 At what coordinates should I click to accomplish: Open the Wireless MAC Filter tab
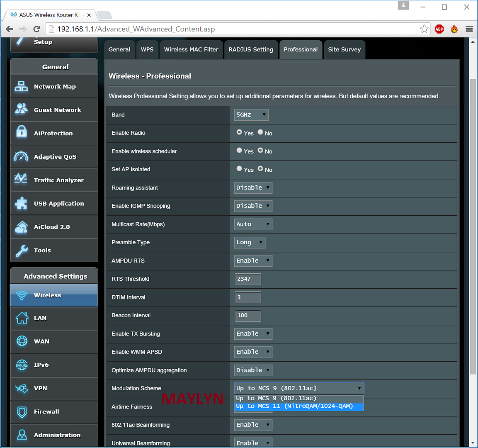191,49
